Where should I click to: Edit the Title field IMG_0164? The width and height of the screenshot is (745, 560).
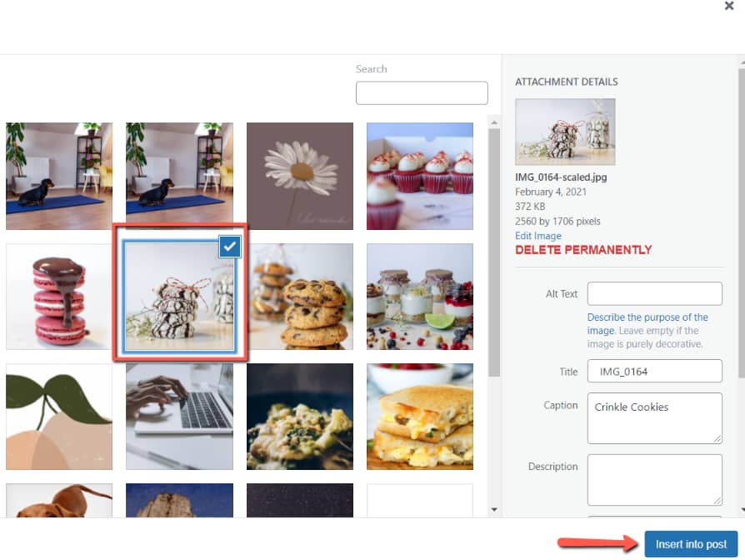click(655, 371)
